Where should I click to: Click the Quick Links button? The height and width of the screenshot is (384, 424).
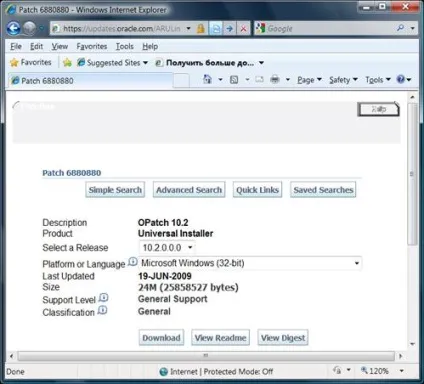coord(257,190)
